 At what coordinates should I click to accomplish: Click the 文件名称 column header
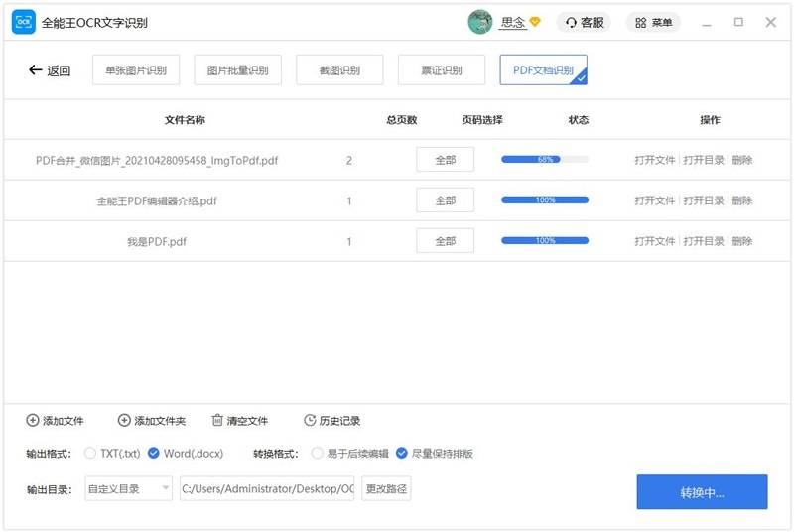[x=185, y=120]
